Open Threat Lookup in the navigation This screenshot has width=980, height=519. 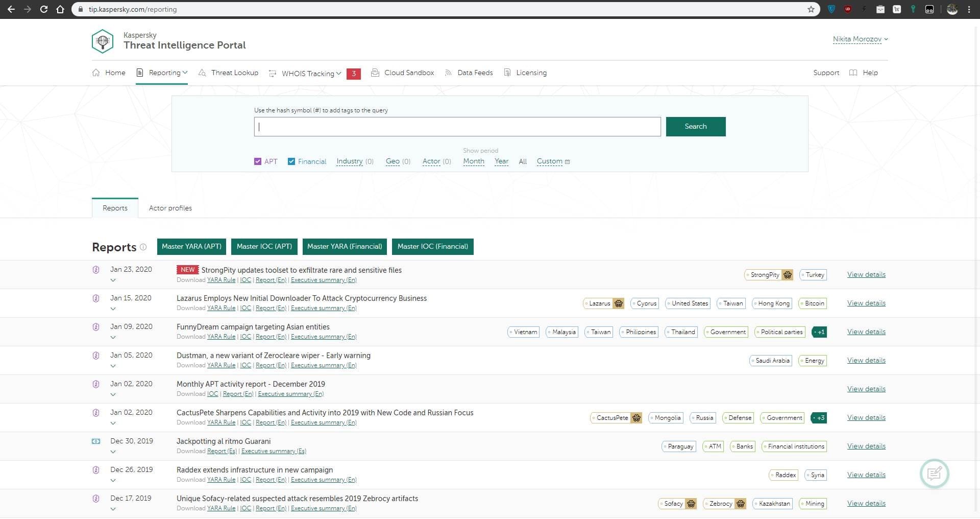pos(228,73)
